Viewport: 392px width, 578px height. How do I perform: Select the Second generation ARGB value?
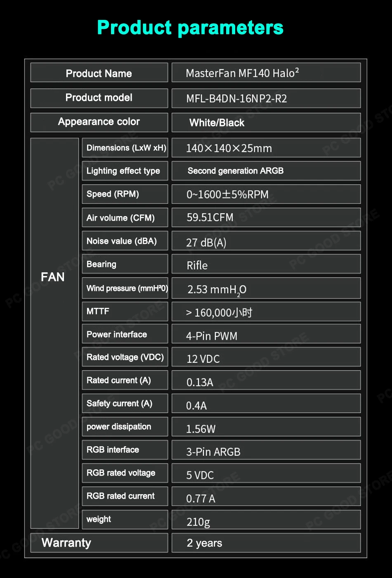point(235,171)
